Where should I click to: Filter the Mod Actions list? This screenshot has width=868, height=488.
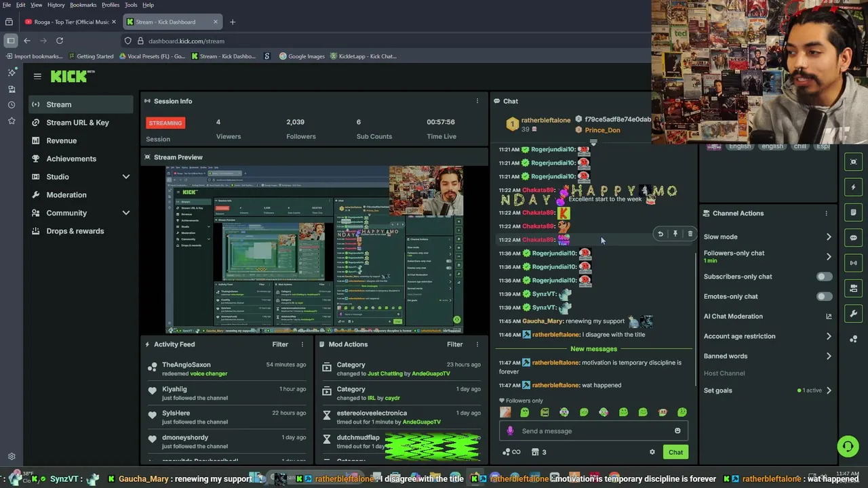point(454,344)
